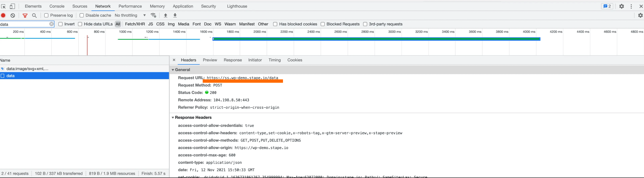Image resolution: width=644 pixels, height=178 pixels.
Task: Filter requests by Fetch/XHR type
Action: click(x=135, y=24)
